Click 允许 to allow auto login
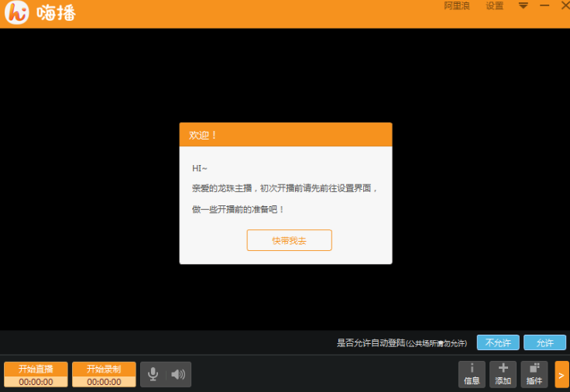Viewport: 570px width, 392px height. coord(544,342)
